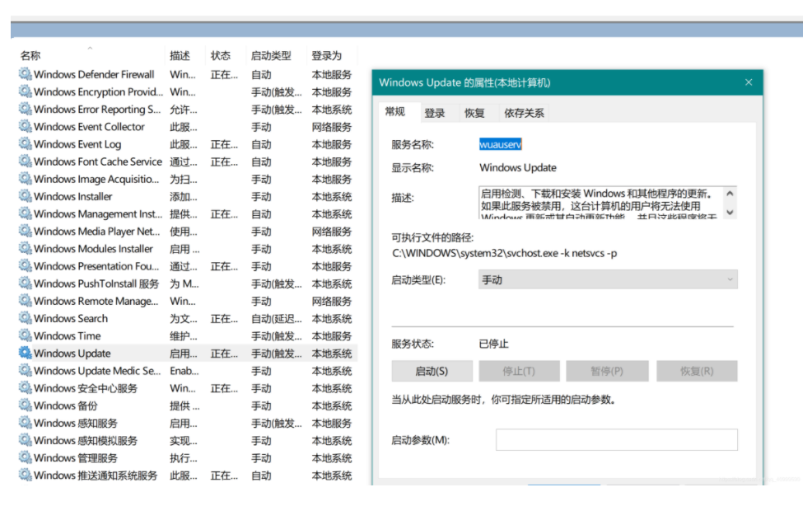Select the Windows 感知服务 gear icon

25,423
